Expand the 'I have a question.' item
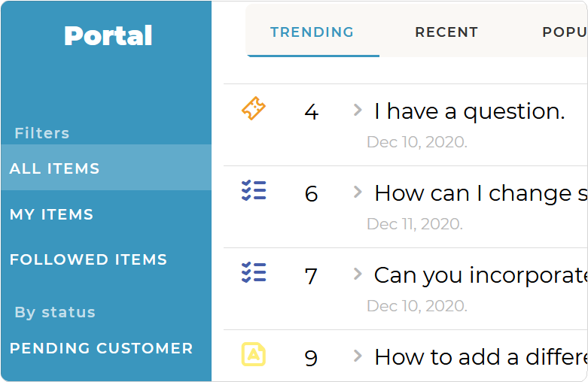 [358, 110]
